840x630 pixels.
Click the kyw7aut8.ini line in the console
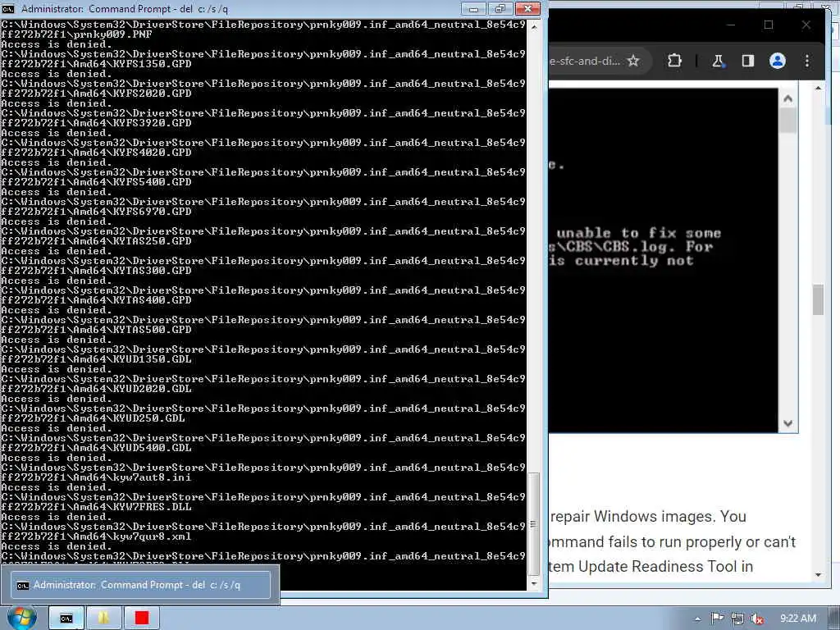point(97,477)
